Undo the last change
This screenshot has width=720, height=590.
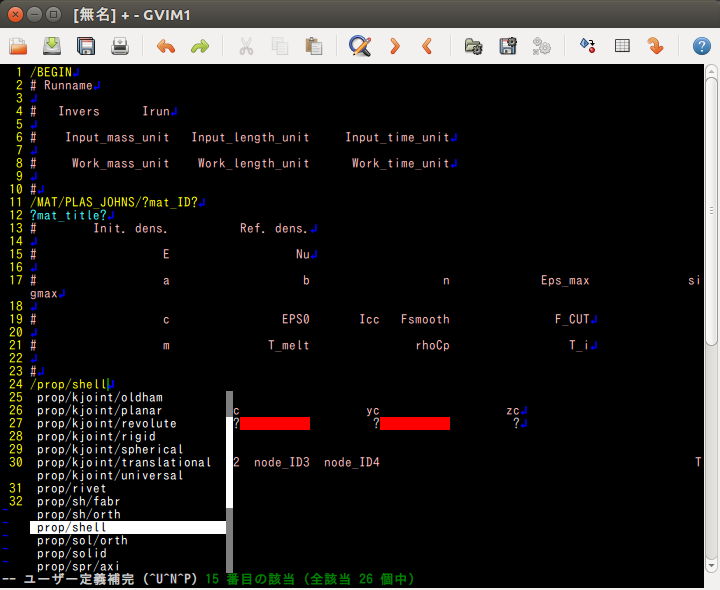click(166, 46)
